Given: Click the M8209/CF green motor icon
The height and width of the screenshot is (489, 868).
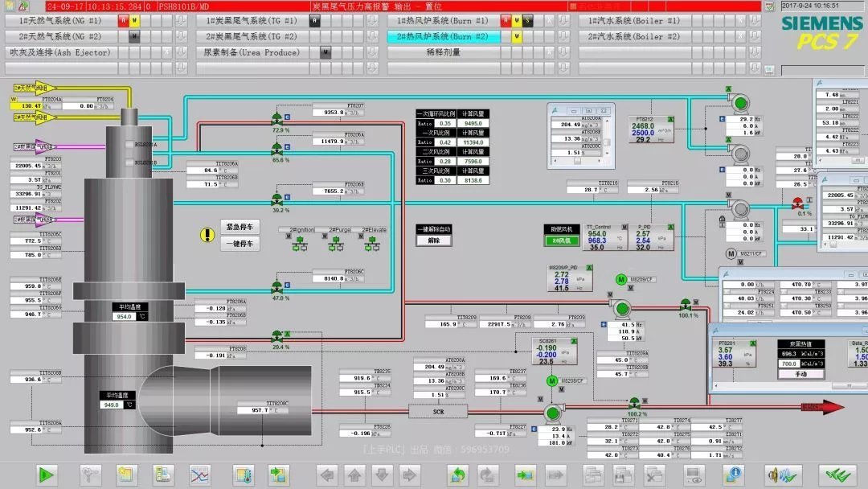Looking at the screenshot, I should [620, 279].
